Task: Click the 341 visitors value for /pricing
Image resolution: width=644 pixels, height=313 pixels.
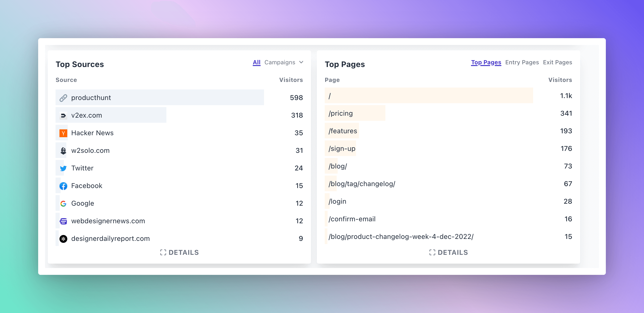Action: 566,113
